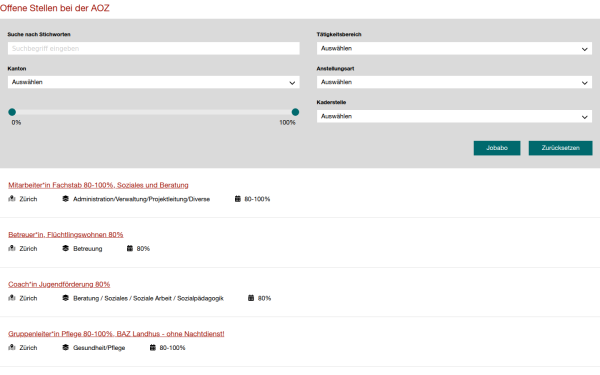Click inside the Suchbegriff eingeben search field

click(153, 49)
